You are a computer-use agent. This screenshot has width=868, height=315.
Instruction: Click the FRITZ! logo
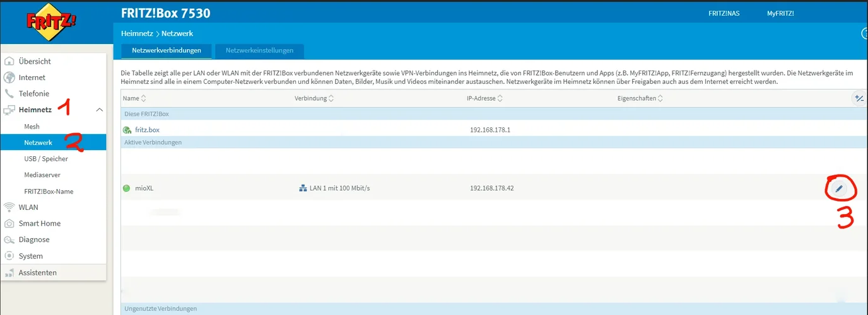(x=52, y=23)
